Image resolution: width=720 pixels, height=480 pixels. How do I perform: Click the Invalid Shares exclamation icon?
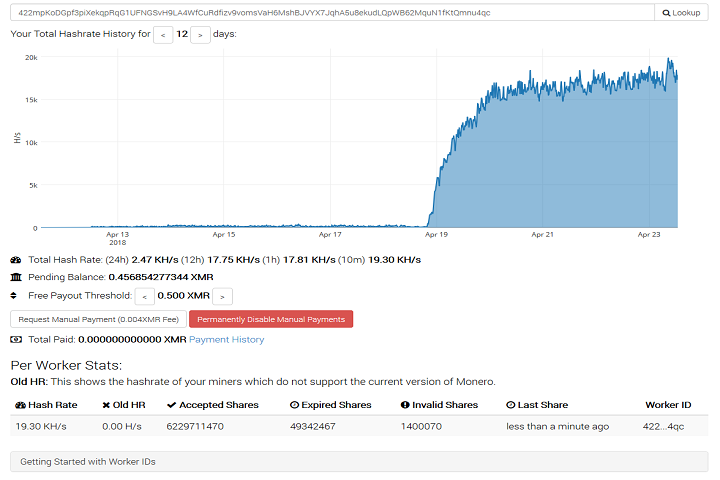coord(405,405)
